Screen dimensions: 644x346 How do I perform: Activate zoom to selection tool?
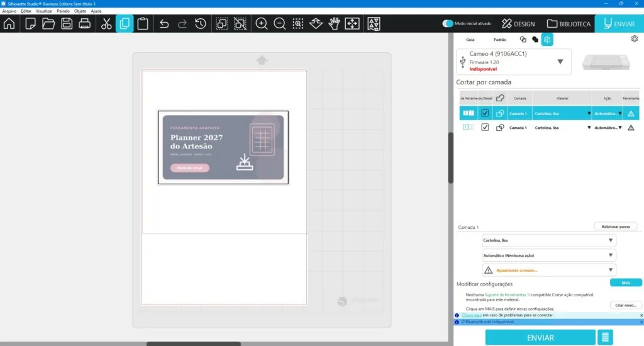tap(297, 23)
